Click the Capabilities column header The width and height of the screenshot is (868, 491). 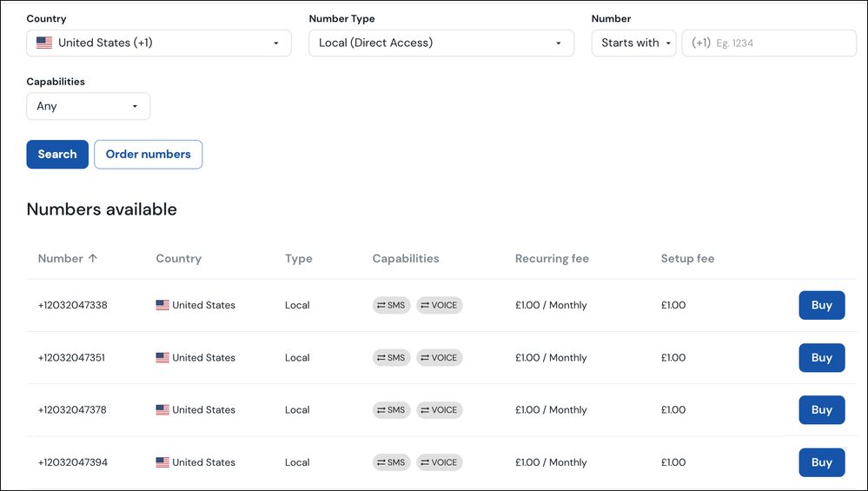(x=406, y=258)
